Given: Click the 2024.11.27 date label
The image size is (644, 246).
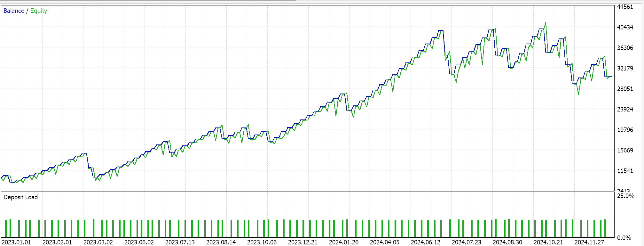Looking at the screenshot, I should (589, 242).
